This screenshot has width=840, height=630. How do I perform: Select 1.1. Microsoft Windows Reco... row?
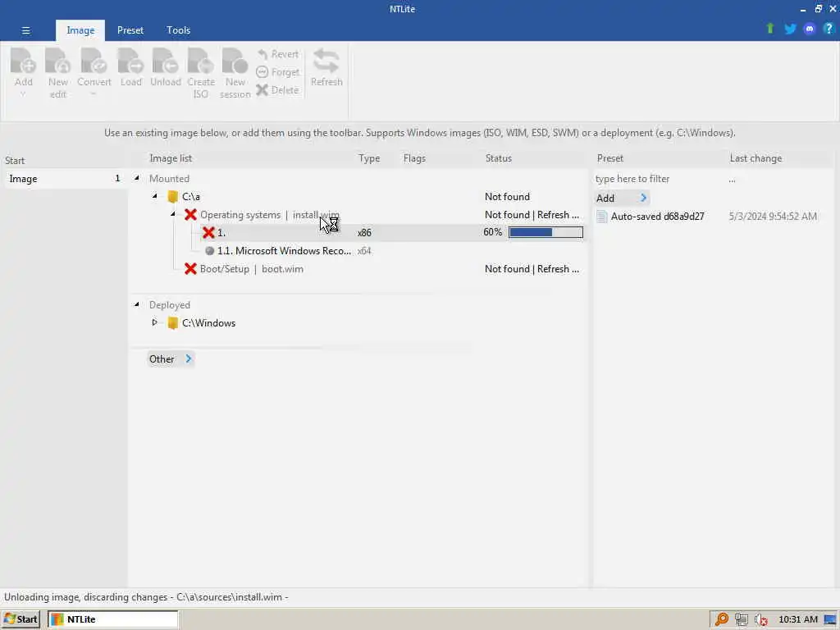(x=359, y=251)
